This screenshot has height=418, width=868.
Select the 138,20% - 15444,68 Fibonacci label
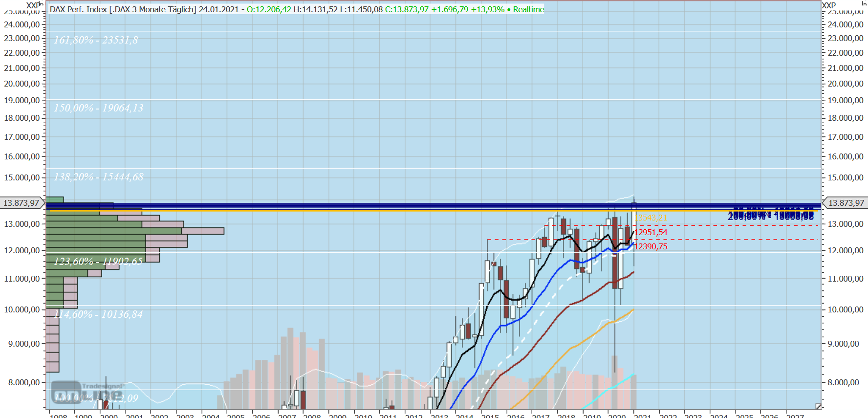point(99,177)
